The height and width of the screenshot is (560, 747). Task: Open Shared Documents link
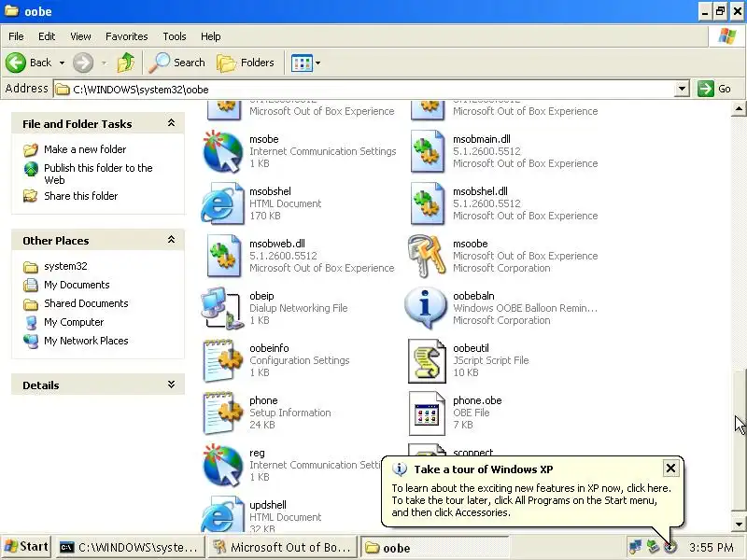click(86, 303)
